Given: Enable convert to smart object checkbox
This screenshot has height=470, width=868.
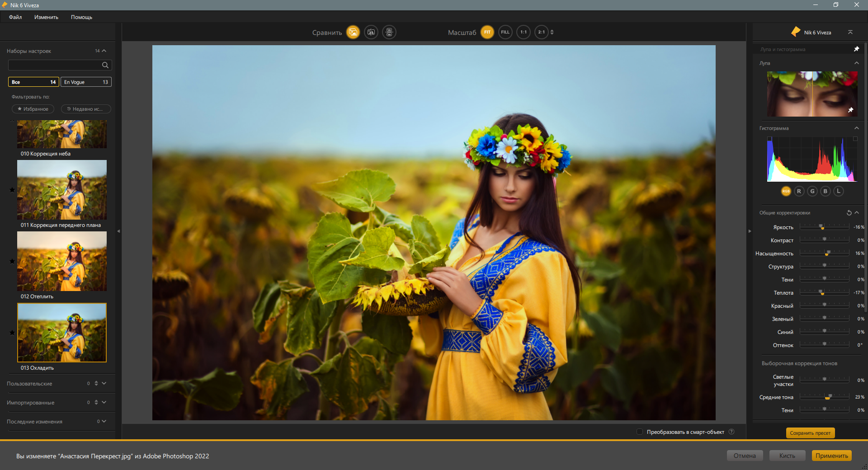Looking at the screenshot, I should (640, 432).
